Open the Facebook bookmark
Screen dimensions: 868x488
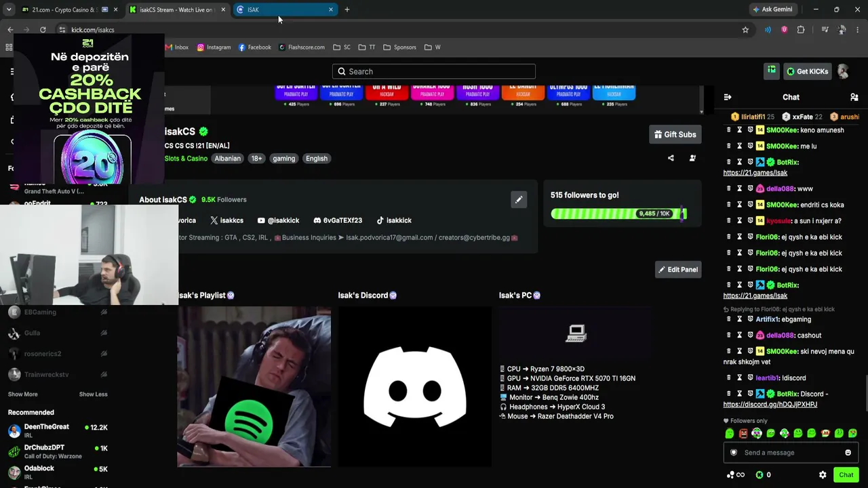click(x=255, y=47)
